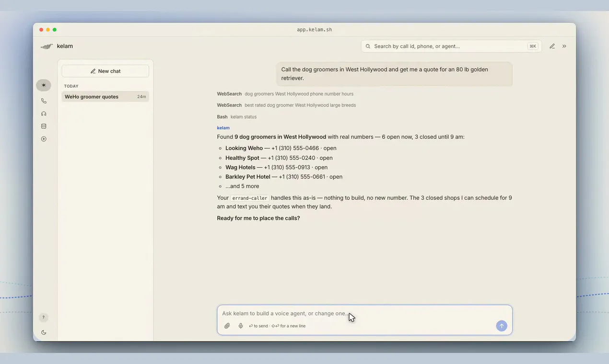
Task: Click the blue kelam sender label
Action: click(x=223, y=128)
